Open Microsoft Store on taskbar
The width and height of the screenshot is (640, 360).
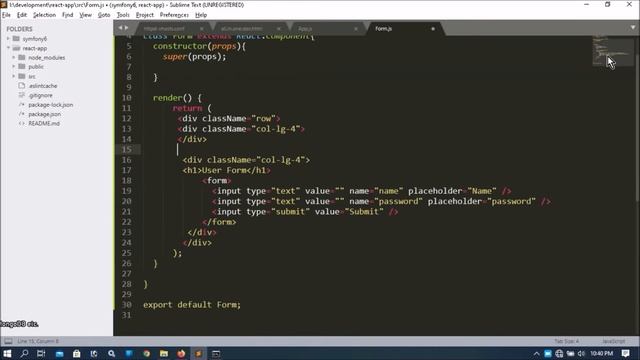tap(77, 353)
